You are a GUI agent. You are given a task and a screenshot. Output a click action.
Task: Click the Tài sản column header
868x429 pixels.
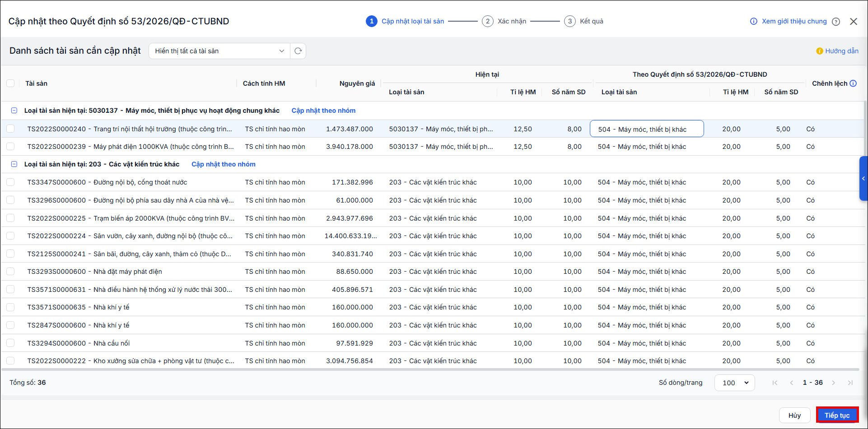36,83
